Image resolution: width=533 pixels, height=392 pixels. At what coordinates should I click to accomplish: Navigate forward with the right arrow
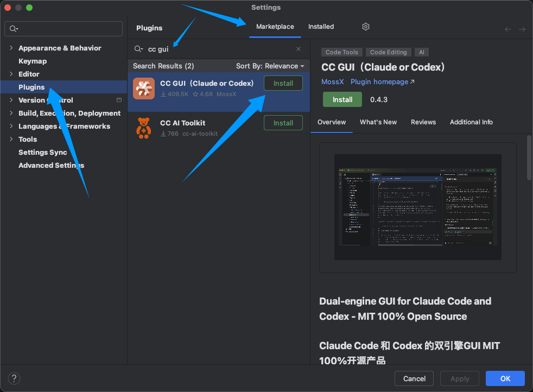(522, 29)
